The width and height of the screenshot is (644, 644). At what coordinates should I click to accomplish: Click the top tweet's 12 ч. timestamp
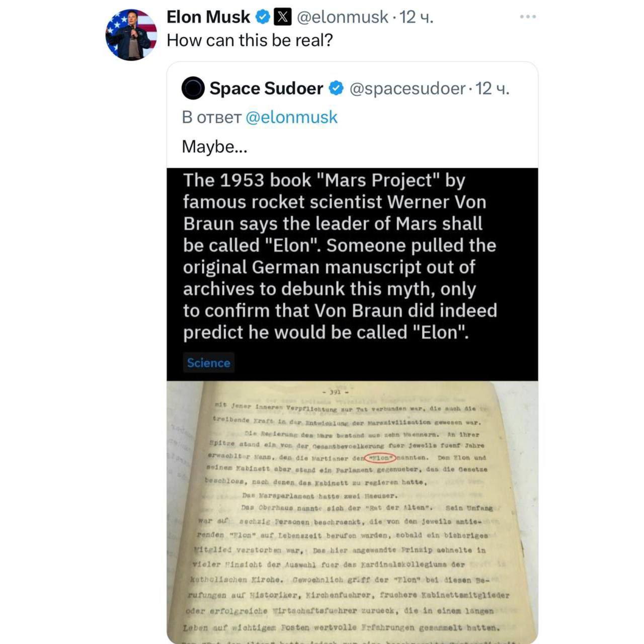click(x=416, y=17)
